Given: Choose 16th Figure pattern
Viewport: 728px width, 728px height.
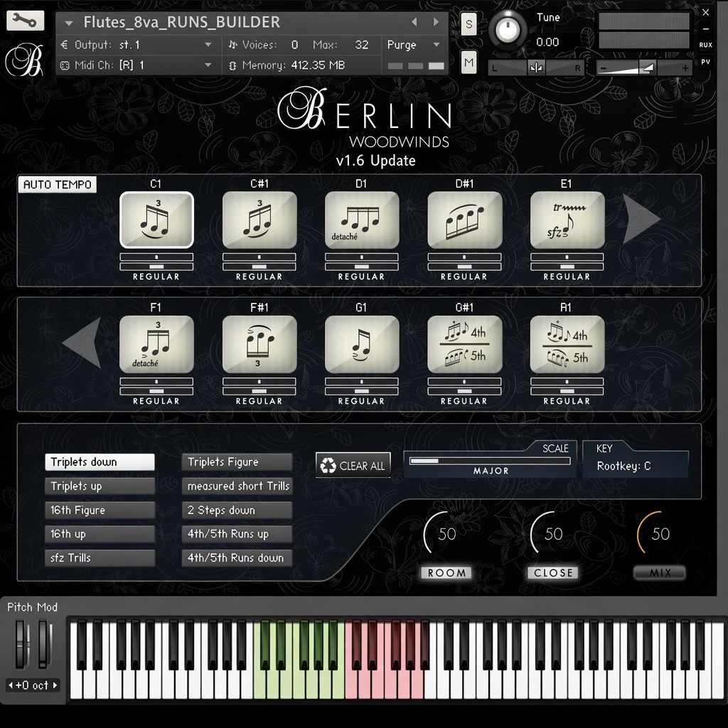Looking at the screenshot, I should click(x=100, y=510).
